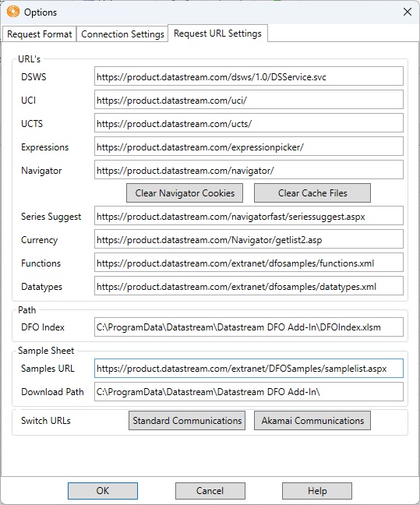Open Help for this dialog
The height and width of the screenshot is (505, 420).
coord(317,491)
